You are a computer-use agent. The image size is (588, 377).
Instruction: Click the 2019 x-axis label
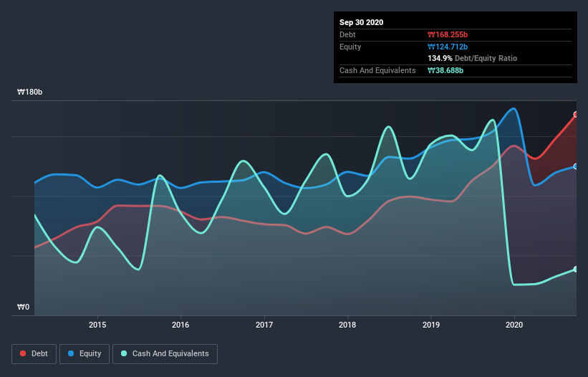pyautogui.click(x=431, y=325)
